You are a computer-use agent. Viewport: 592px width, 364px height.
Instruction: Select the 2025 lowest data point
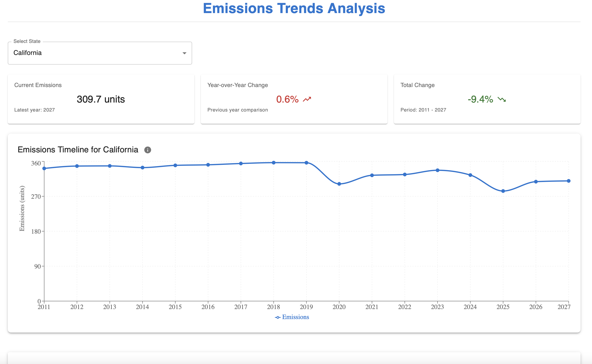point(503,191)
